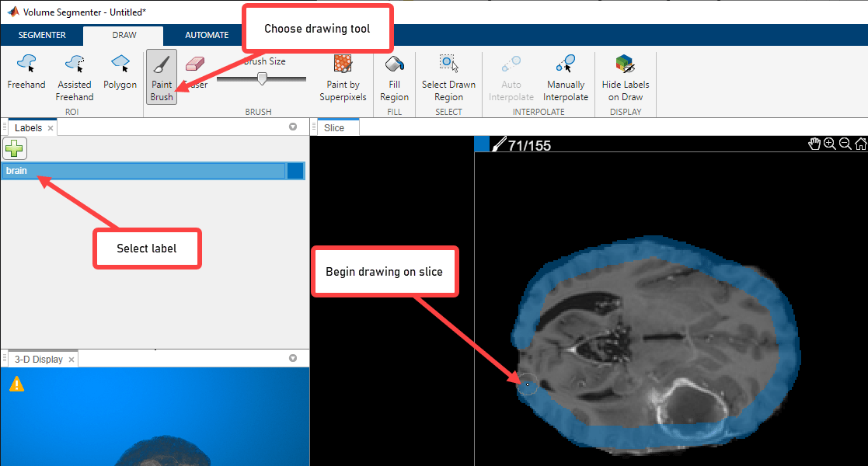The width and height of the screenshot is (868, 466).
Task: Select the Assisted Freehand tool
Action: [x=74, y=78]
